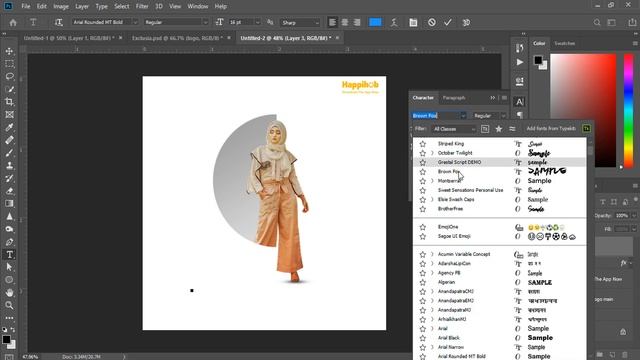Open the Create Warped Text dialog
The image size is (640, 360).
[394, 22]
